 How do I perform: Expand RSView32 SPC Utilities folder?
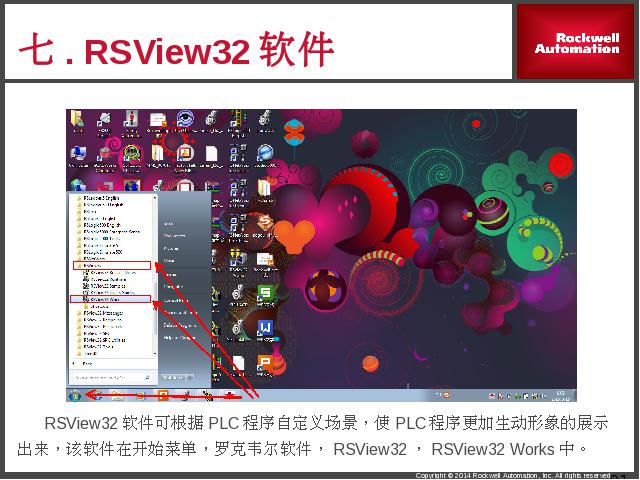coord(101,340)
